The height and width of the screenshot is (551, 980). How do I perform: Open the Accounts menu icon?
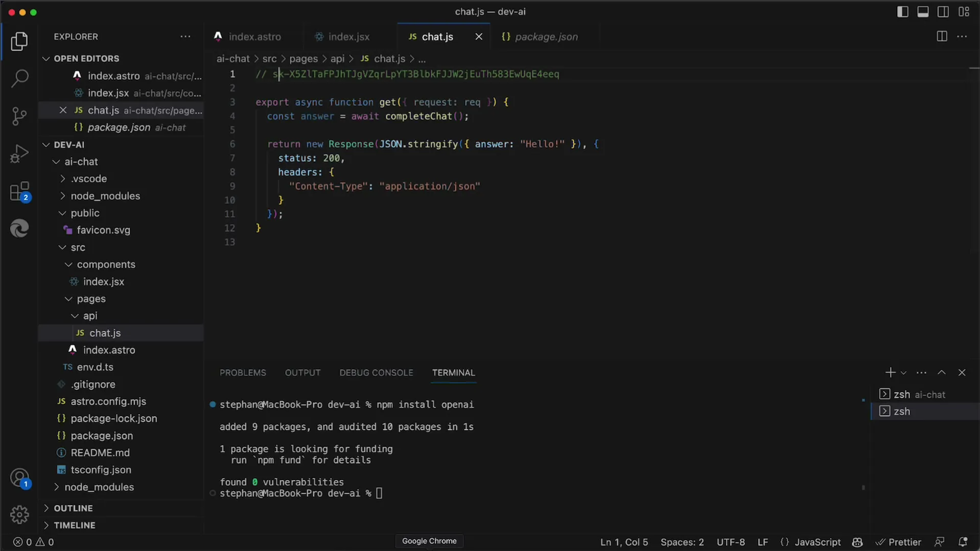point(19,479)
